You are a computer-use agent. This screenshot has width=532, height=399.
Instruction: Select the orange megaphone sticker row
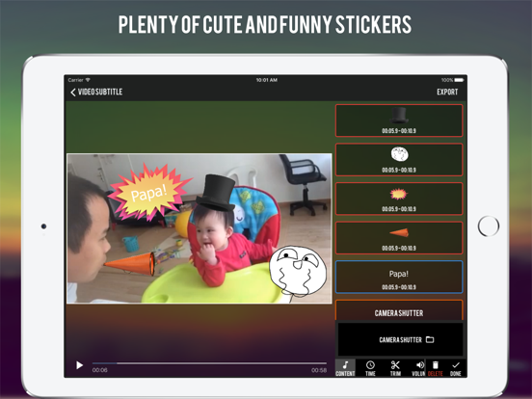click(x=399, y=237)
